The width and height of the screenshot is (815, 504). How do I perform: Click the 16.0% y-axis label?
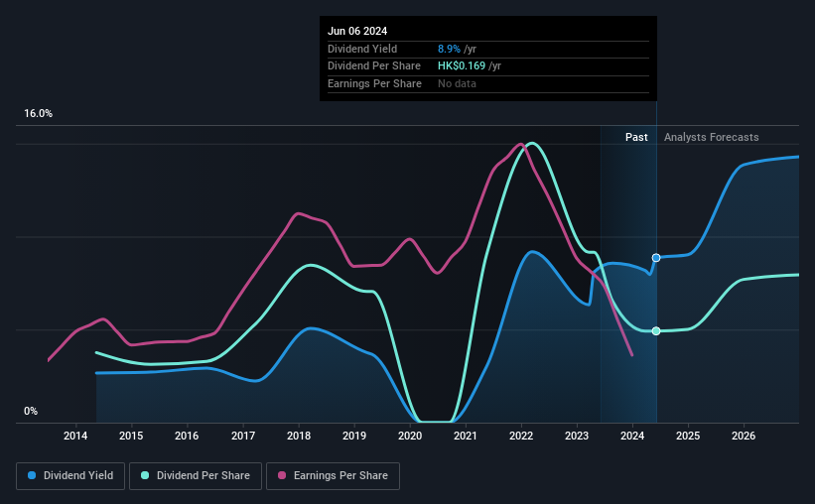tap(38, 114)
